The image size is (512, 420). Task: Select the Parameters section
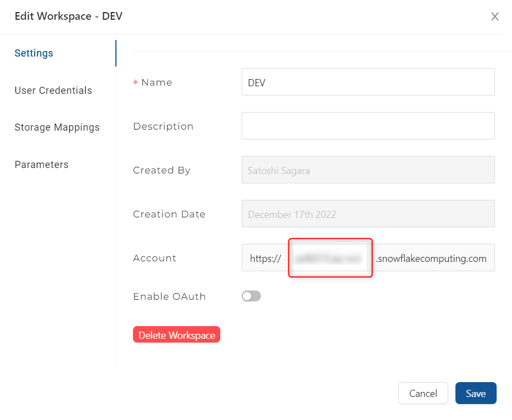(41, 165)
